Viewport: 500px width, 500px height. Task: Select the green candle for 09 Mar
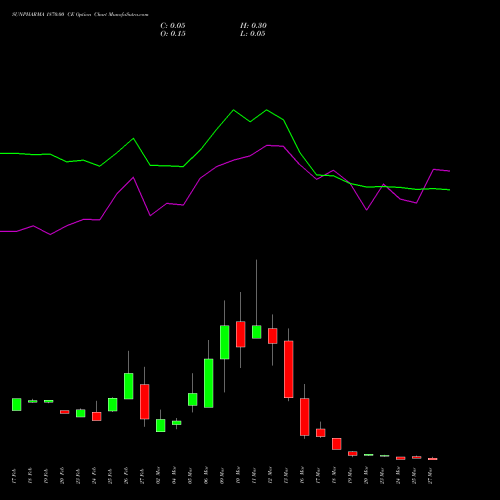click(225, 342)
